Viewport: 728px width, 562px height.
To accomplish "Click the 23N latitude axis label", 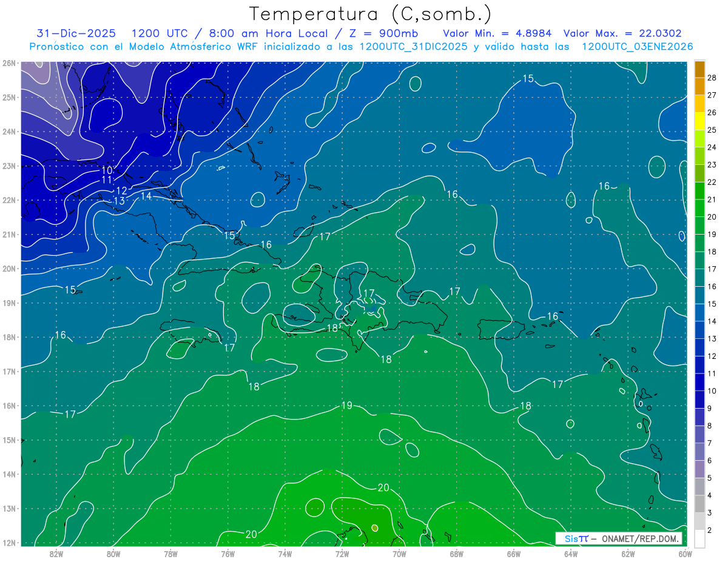I will 9,166.
